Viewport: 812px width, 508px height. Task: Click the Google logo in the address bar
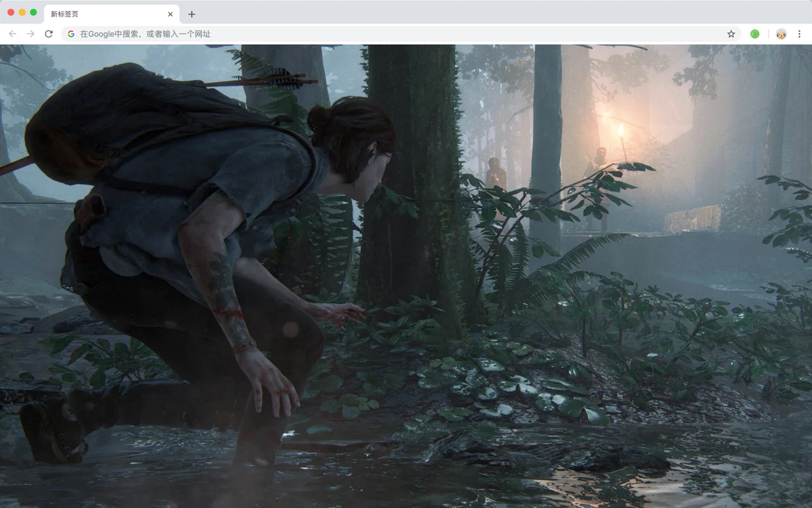tap(71, 34)
